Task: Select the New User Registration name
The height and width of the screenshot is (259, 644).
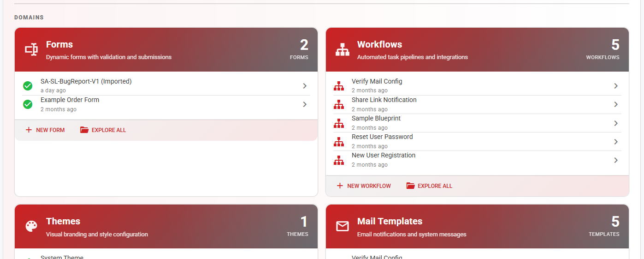Action: (x=384, y=155)
